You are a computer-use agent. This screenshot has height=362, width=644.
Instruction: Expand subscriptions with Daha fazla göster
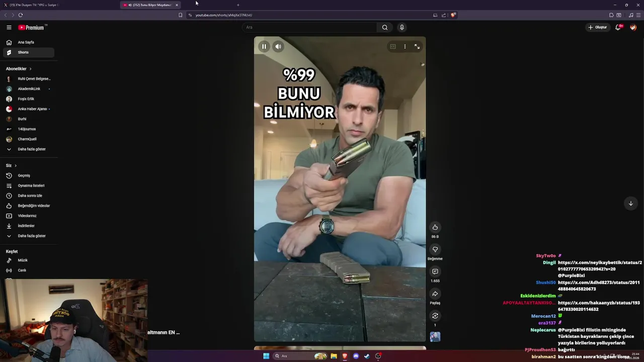click(29, 149)
